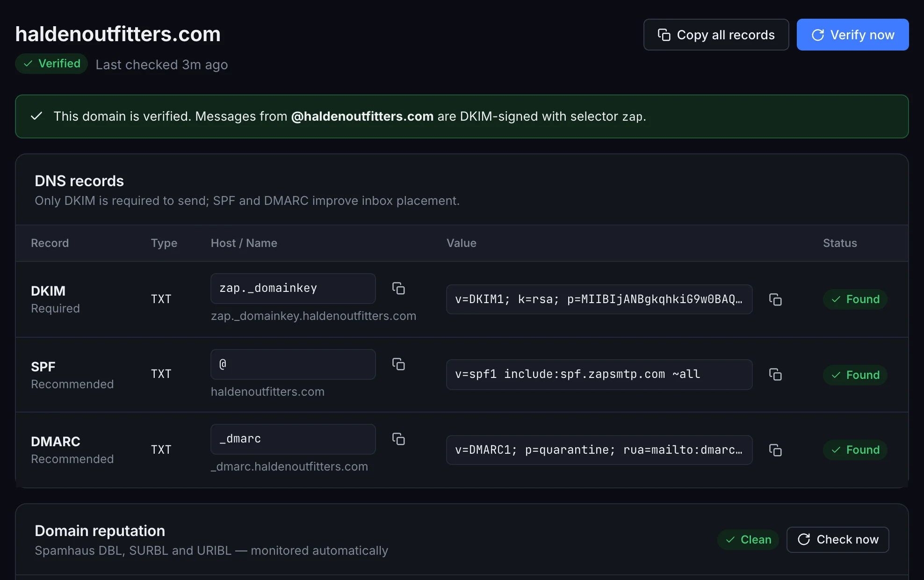Copy the DKIM record value
The image size is (924, 580).
[775, 299]
